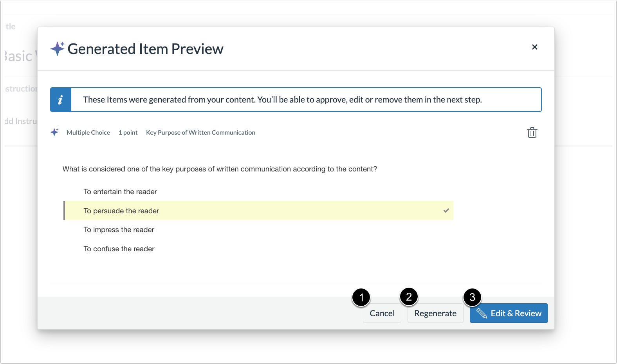Viewport: 617px width, 364px height.
Task: Open Edit & Review for generated items
Action: click(509, 313)
